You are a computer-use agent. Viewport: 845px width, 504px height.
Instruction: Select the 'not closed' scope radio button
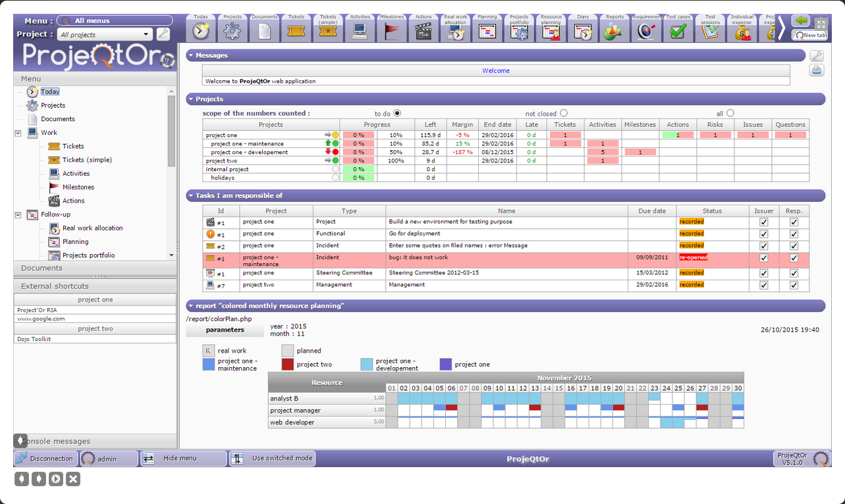pyautogui.click(x=564, y=113)
